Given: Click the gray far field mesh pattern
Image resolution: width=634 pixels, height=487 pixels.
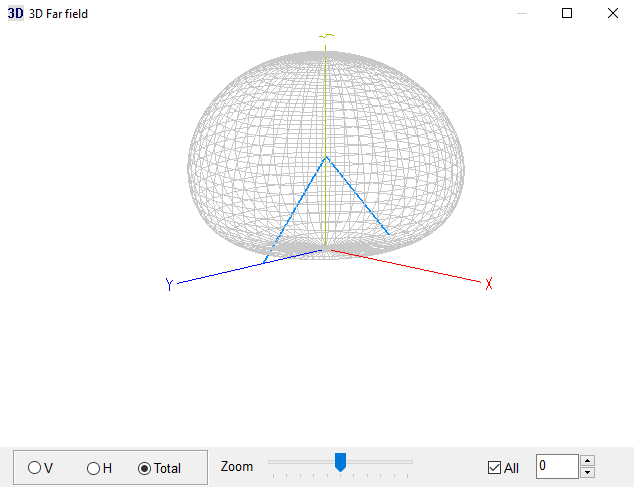Looking at the screenshot, I should click(x=326, y=154).
